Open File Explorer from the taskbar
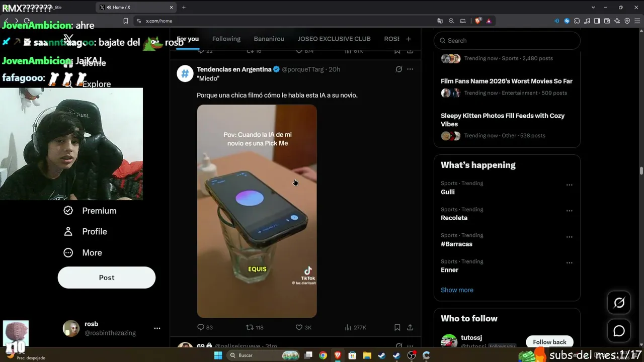The height and width of the screenshot is (362, 644). [x=367, y=355]
